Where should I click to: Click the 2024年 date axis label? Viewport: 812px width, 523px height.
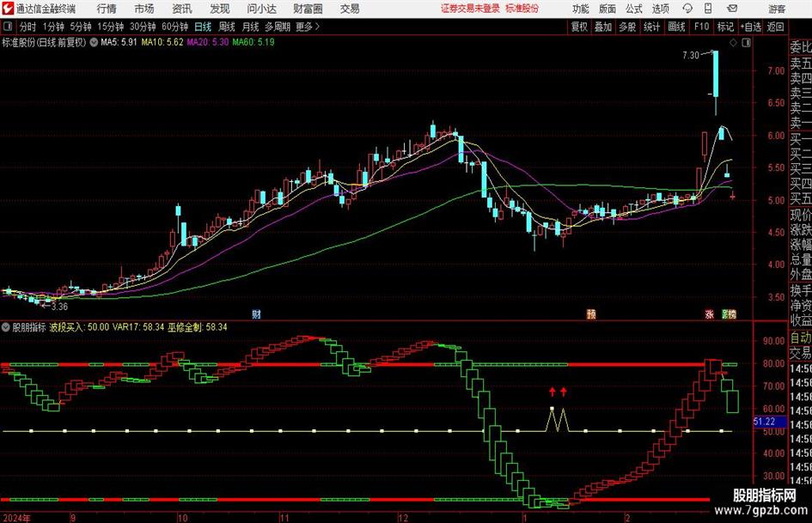point(16,518)
